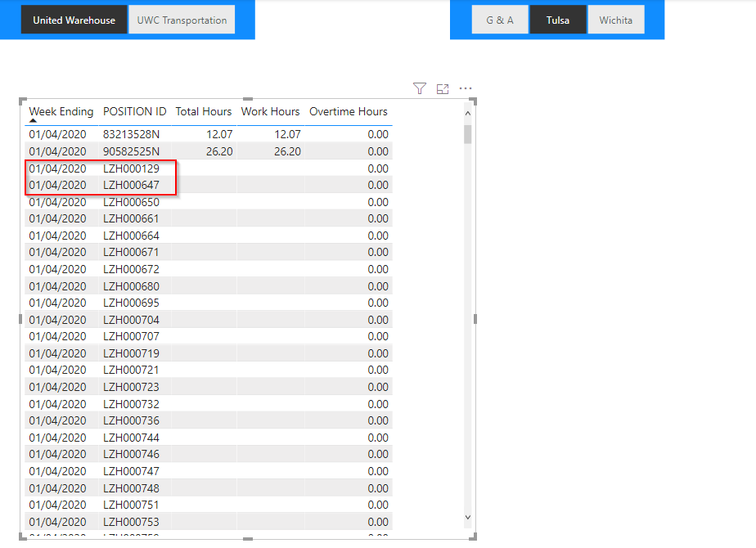Sort by the Week Ending column header
The image size is (756, 548).
tap(61, 111)
